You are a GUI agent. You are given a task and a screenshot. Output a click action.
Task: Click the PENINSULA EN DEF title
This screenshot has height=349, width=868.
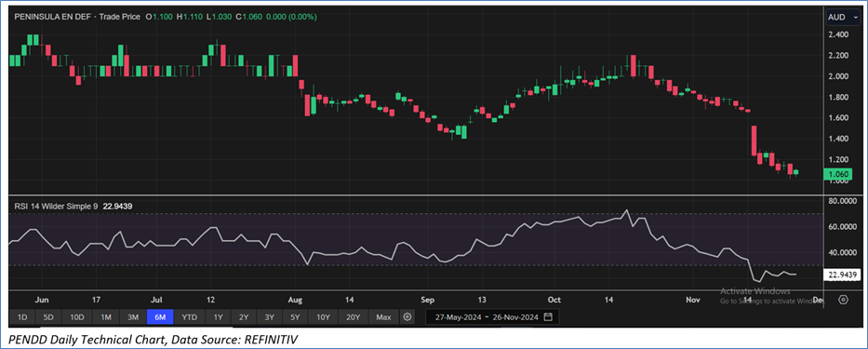(54, 17)
